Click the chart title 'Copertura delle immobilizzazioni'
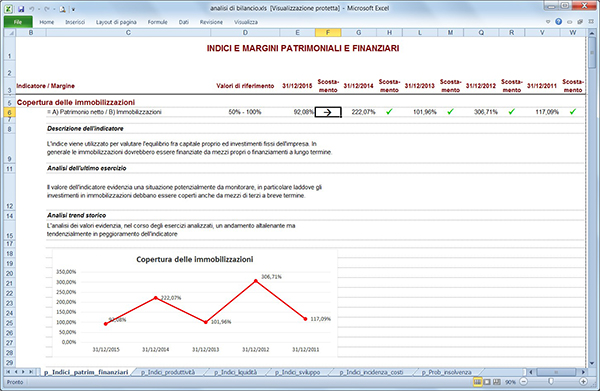The image size is (600, 391). 195,259
